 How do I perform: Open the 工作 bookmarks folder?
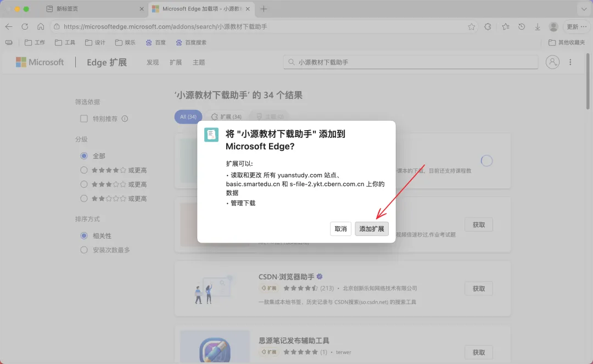coord(35,42)
